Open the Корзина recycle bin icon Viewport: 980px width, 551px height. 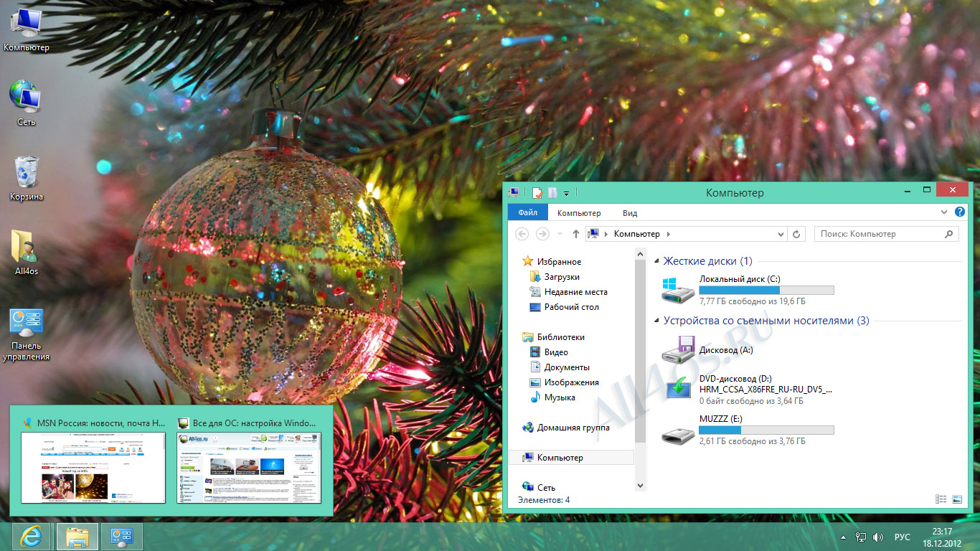tap(26, 179)
